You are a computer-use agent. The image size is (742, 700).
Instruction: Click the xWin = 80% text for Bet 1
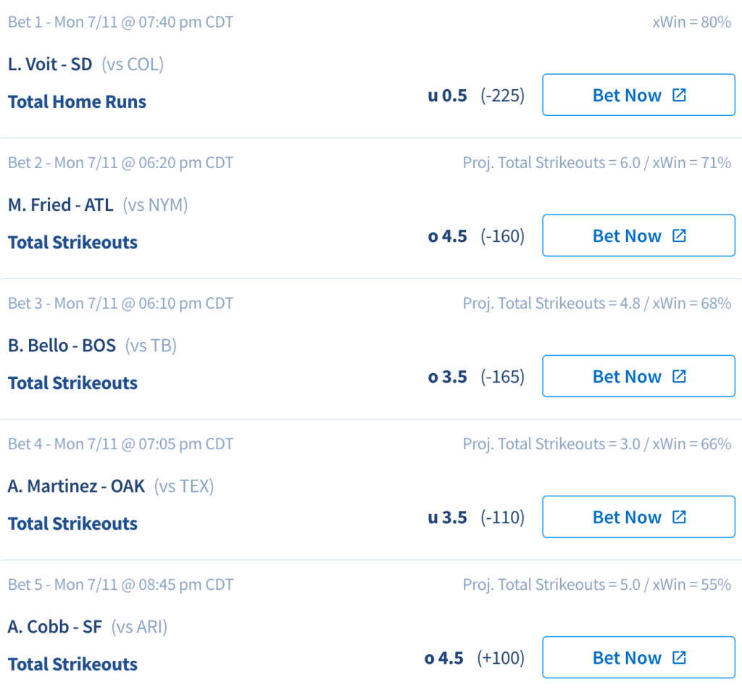coord(692,22)
